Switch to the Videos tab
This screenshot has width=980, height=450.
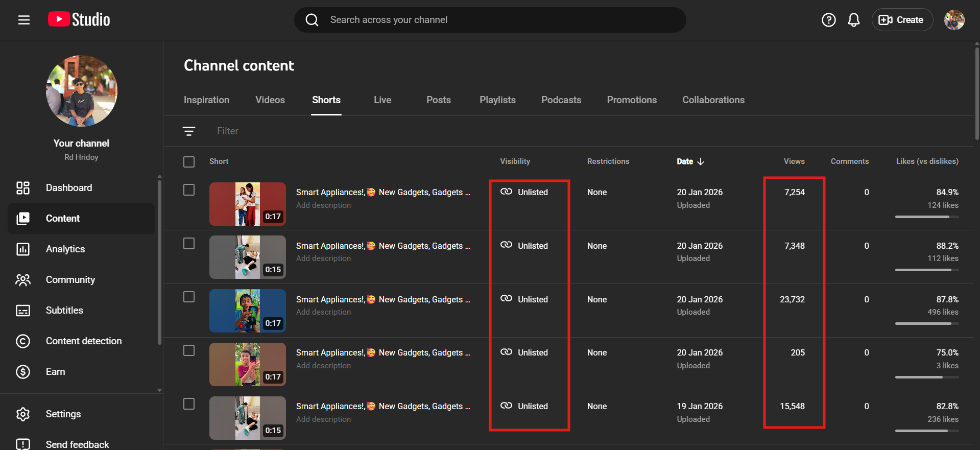click(x=270, y=100)
